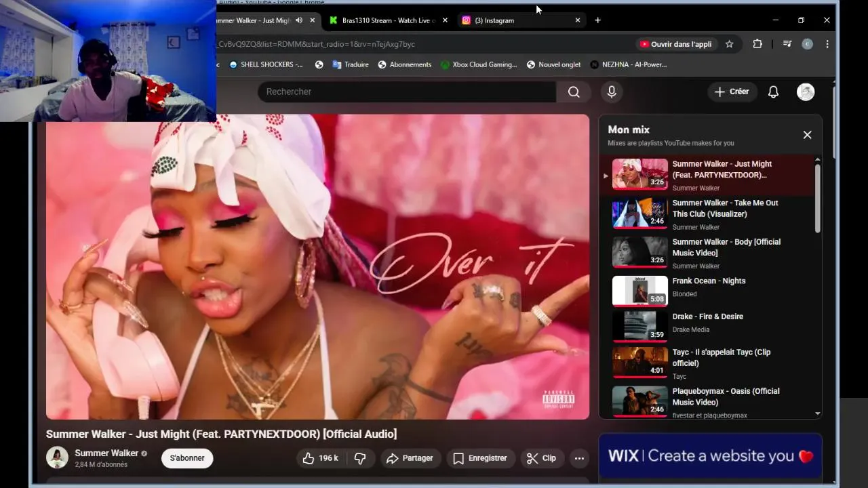Click the video title text
The height and width of the screenshot is (488, 868).
pyautogui.click(x=221, y=434)
